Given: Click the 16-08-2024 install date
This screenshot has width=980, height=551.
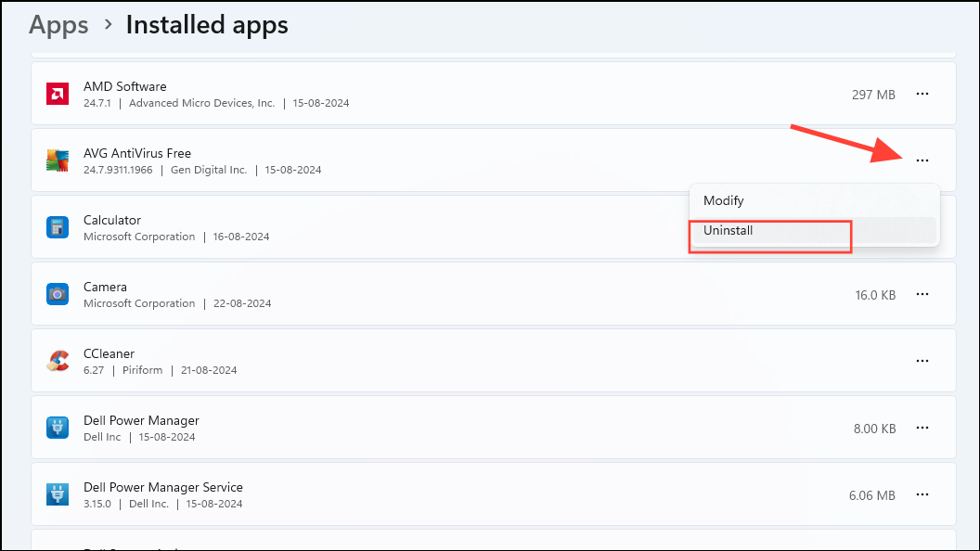Looking at the screenshot, I should 241,237.
